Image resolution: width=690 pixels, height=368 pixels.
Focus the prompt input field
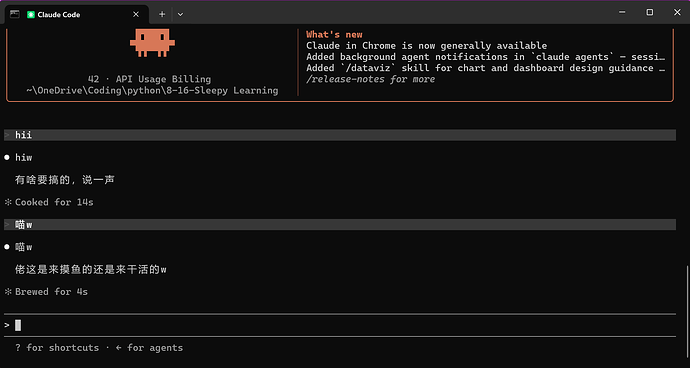[x=340, y=325]
